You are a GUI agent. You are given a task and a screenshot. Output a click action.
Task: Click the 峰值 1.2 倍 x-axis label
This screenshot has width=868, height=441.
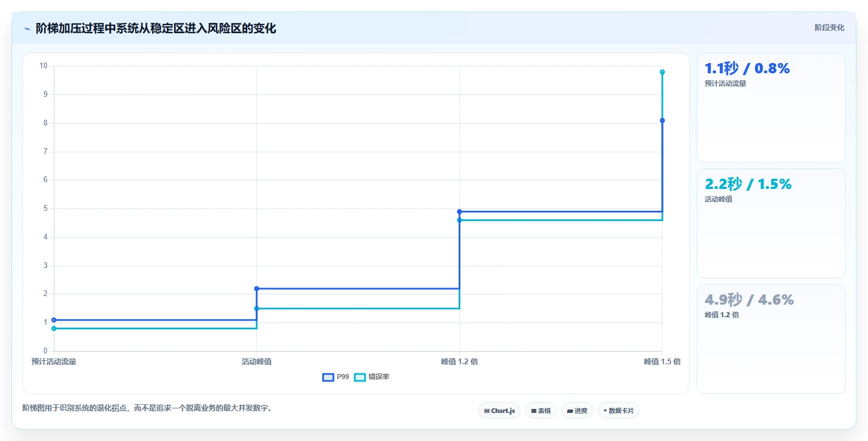click(459, 362)
